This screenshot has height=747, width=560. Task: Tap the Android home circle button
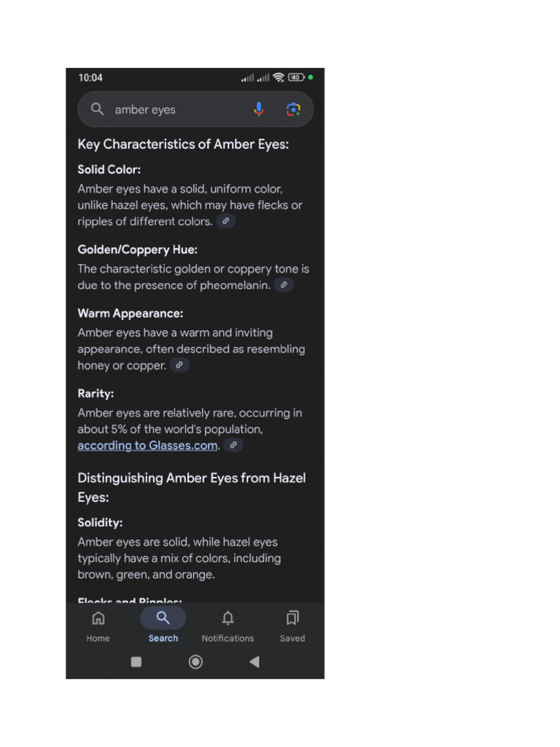point(195,662)
